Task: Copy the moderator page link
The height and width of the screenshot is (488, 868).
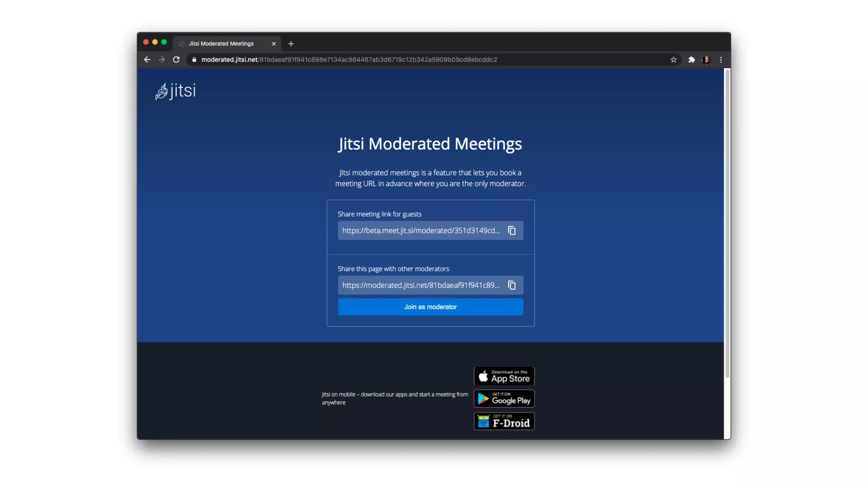Action: (512, 285)
